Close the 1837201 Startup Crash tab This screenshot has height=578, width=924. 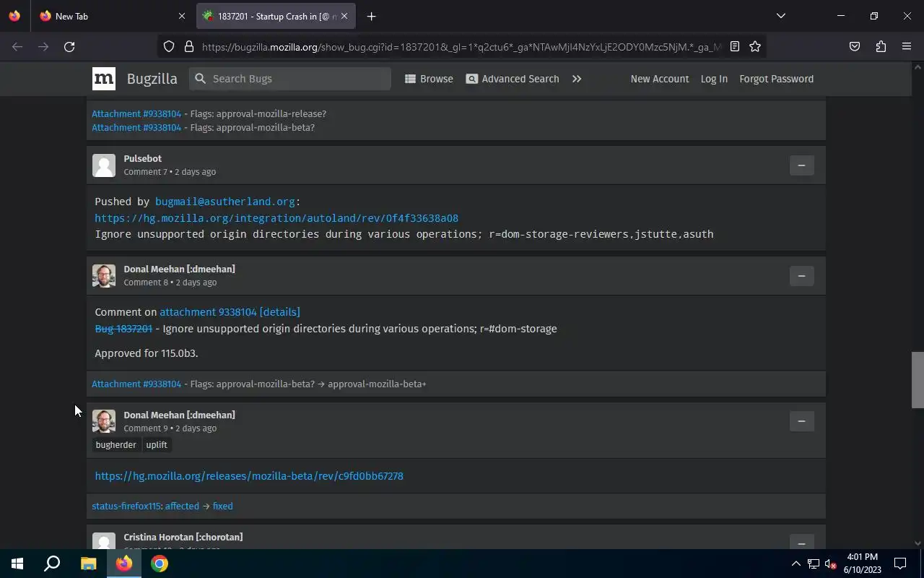[x=344, y=16]
